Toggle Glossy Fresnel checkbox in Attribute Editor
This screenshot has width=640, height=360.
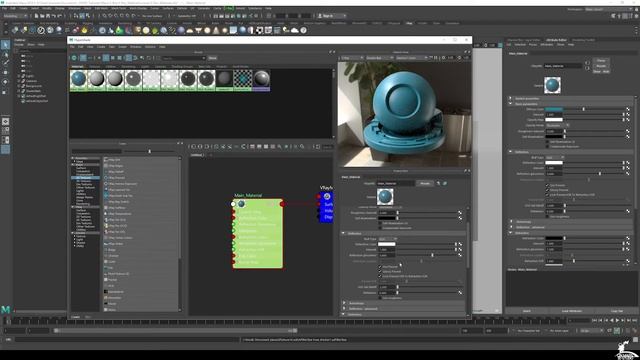(x=547, y=190)
